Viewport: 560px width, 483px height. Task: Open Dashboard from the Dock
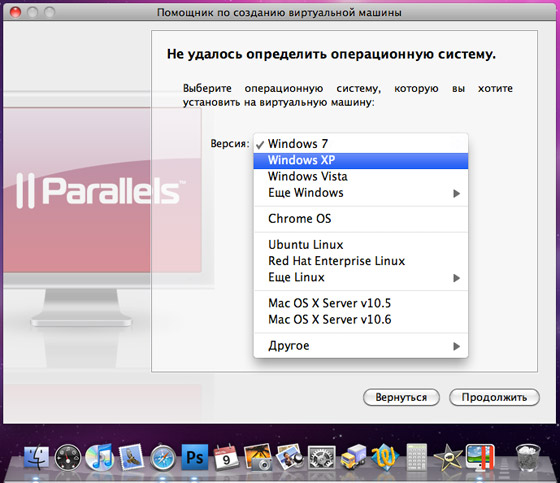tap(68, 457)
